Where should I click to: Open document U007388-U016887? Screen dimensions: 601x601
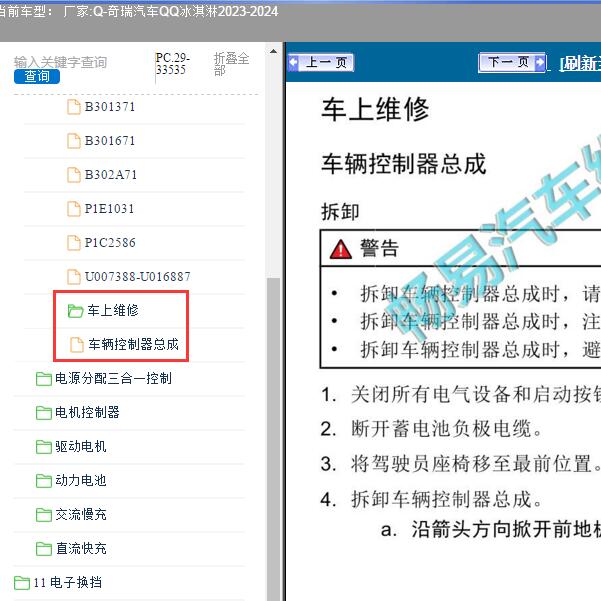tap(137, 276)
